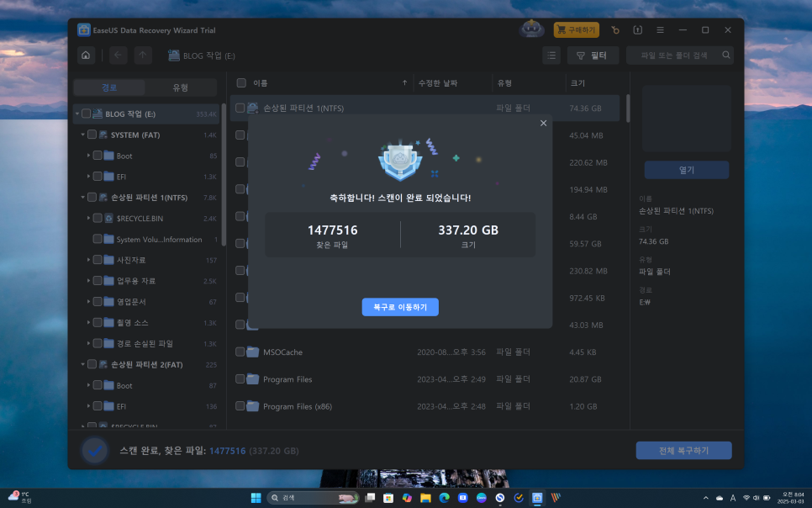Click found files count 1477516 in status bar
The height and width of the screenshot is (508, 812).
click(227, 451)
